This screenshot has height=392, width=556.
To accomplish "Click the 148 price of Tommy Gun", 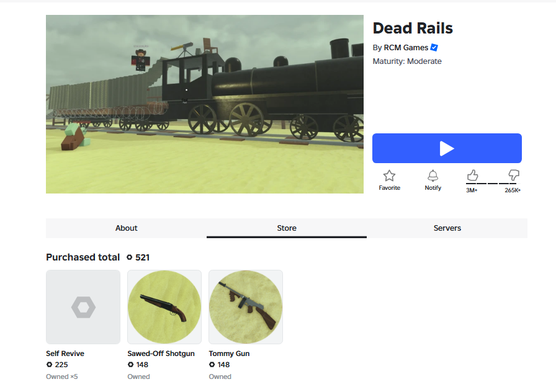I will tap(223, 364).
